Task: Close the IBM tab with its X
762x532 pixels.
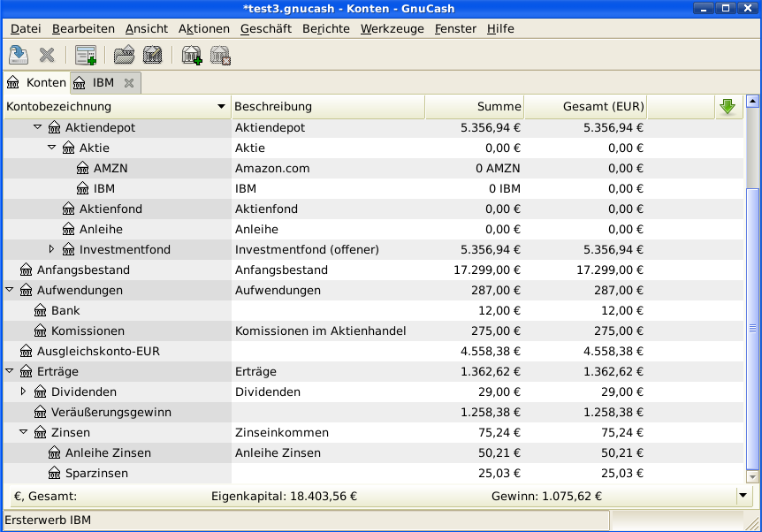Action: [129, 83]
